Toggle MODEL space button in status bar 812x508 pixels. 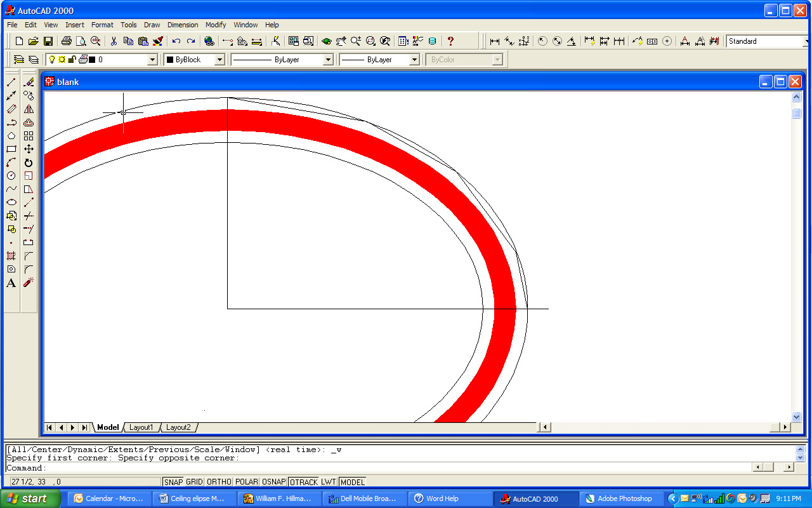coord(353,482)
